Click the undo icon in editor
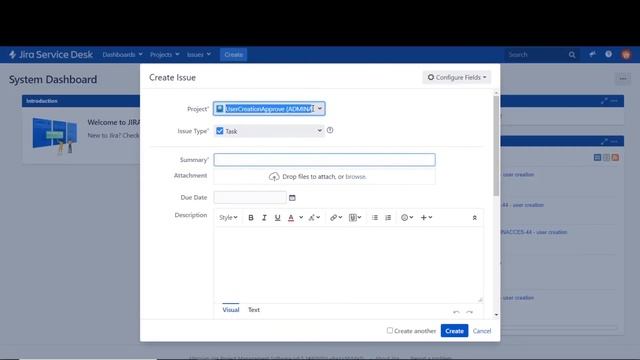Viewport: 640px width, 360px height. pos(456,312)
